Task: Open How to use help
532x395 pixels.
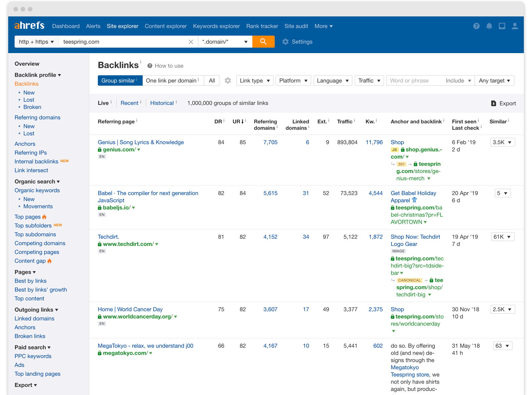Action: [165, 66]
